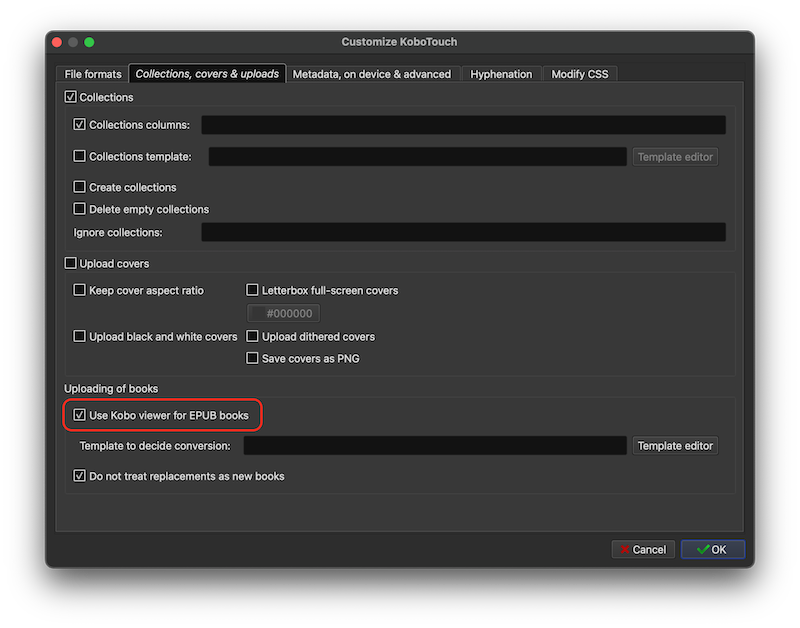
Task: Confirm settings with OK button
Action: [x=713, y=549]
